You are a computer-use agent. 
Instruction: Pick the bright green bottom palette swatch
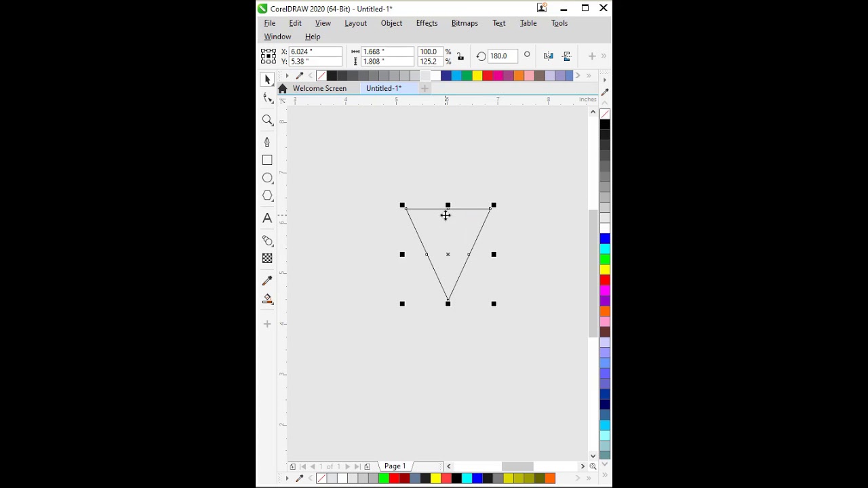(384, 479)
